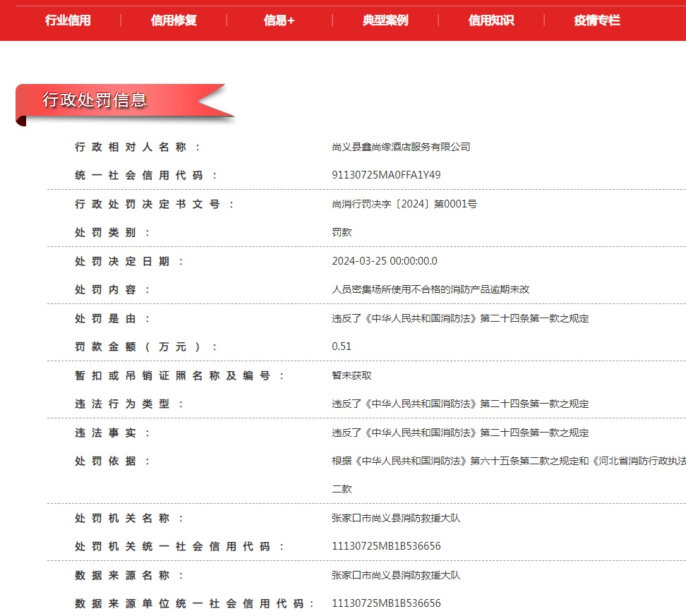The image size is (686, 616).
Task: Click the 暂未获取 license status text
Action: [x=353, y=375]
